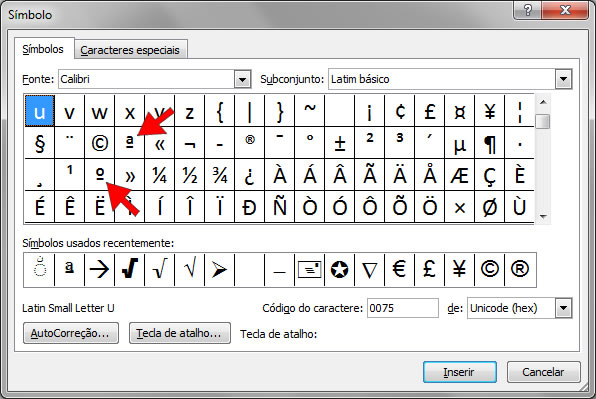Choose the pilcrow ¶ paragraph symbol
The height and width of the screenshot is (399, 596).
(x=490, y=142)
